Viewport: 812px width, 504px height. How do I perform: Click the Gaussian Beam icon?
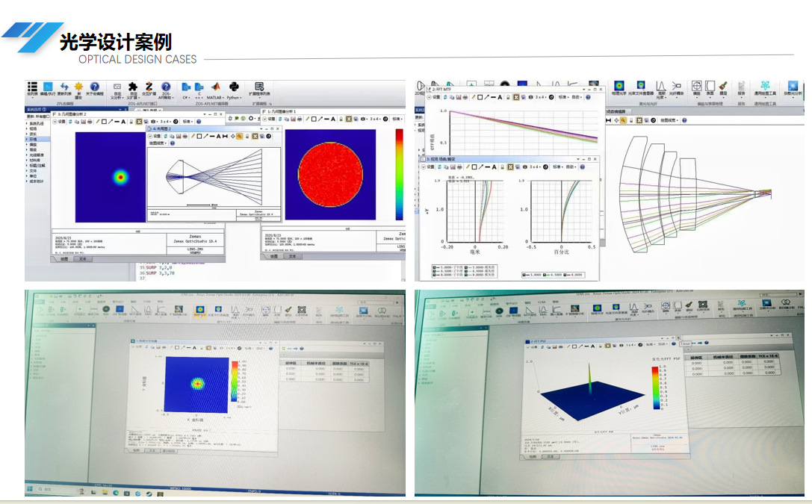[661, 86]
